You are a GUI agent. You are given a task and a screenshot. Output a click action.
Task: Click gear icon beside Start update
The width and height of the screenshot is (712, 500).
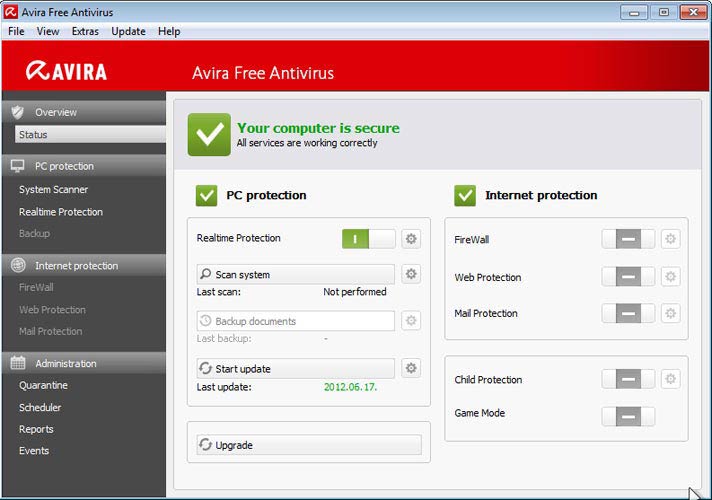tap(411, 369)
